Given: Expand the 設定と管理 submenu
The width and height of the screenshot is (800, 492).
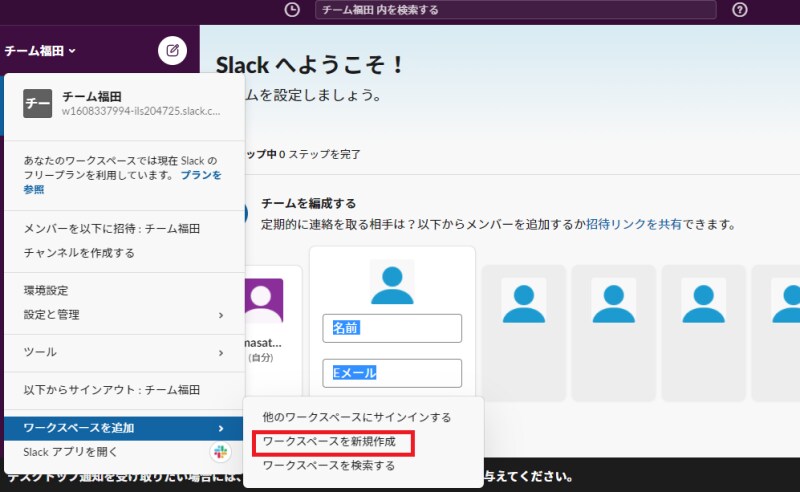Looking at the screenshot, I should 123,315.
